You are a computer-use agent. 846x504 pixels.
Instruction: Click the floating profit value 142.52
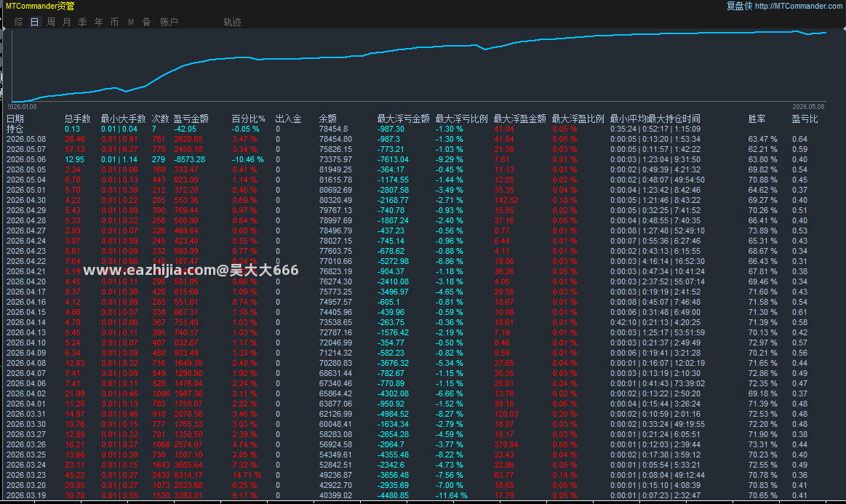click(x=506, y=200)
